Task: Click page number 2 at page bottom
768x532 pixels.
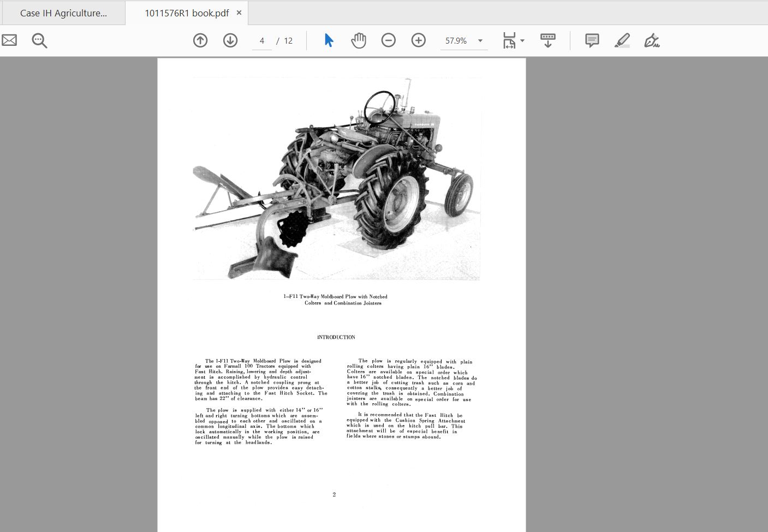Action: 334,495
